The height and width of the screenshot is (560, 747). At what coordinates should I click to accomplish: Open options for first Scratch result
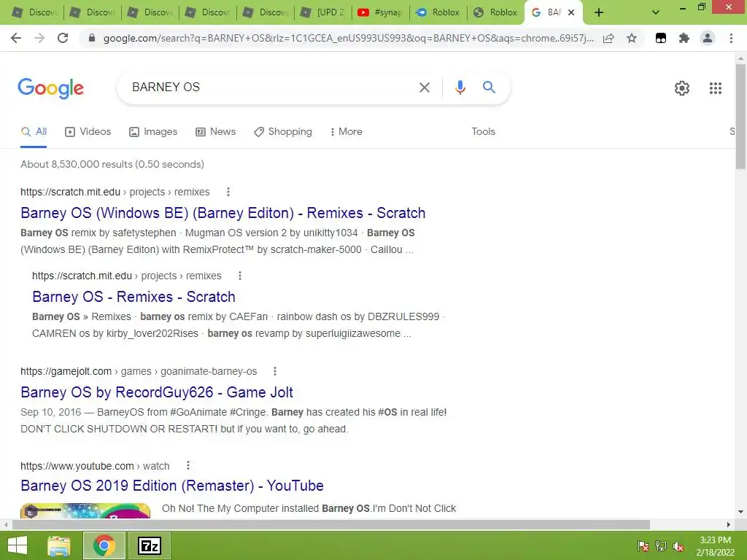tap(228, 192)
